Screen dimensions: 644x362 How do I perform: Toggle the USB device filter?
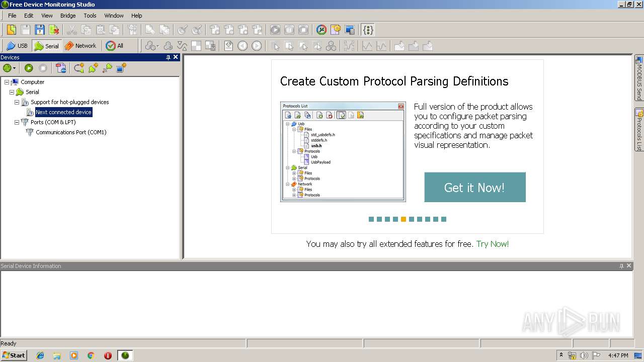[x=17, y=46]
